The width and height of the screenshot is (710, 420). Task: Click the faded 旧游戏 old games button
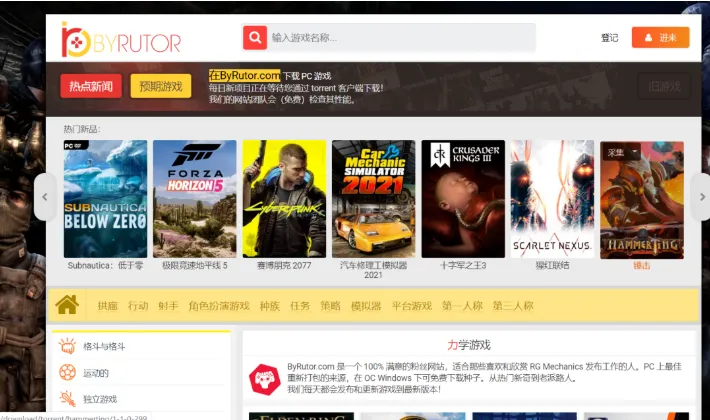[x=664, y=86]
